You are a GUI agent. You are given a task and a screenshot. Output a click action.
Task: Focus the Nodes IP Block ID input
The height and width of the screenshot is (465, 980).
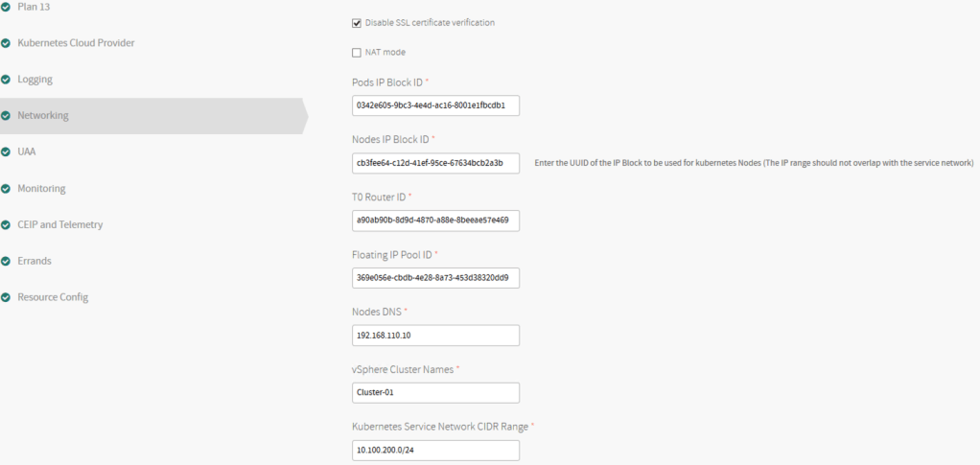[436, 163]
